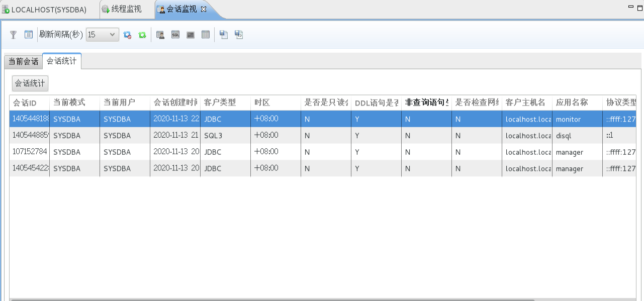Open the filter funnel icon in toolbar
The height and width of the screenshot is (301, 644).
(x=14, y=35)
